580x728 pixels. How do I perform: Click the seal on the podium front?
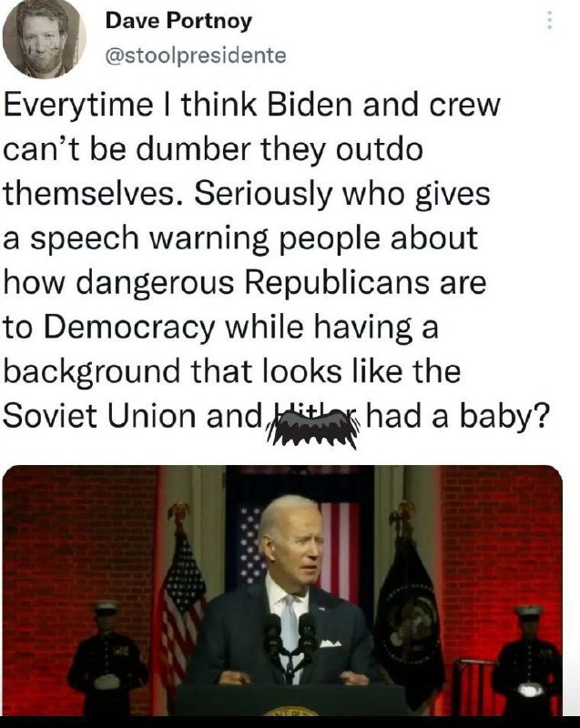(291, 712)
